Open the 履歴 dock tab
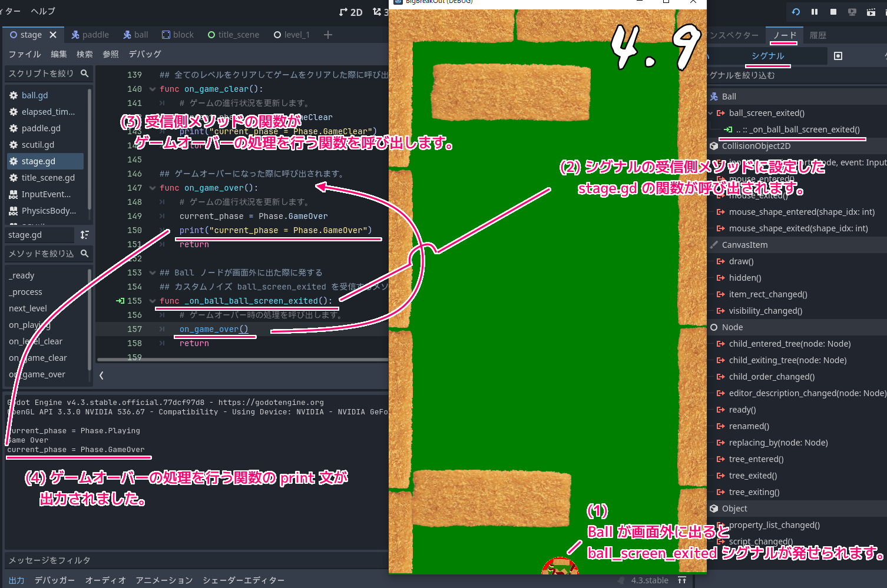 tap(818, 35)
